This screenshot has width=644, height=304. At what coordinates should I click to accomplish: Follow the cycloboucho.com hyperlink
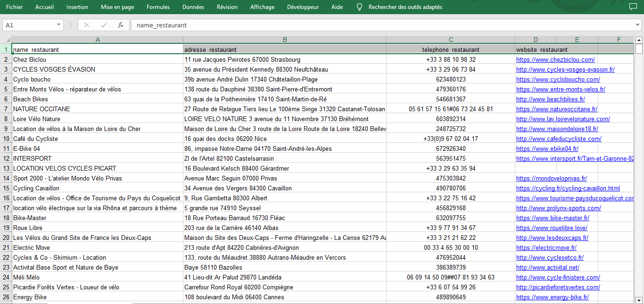(x=558, y=80)
